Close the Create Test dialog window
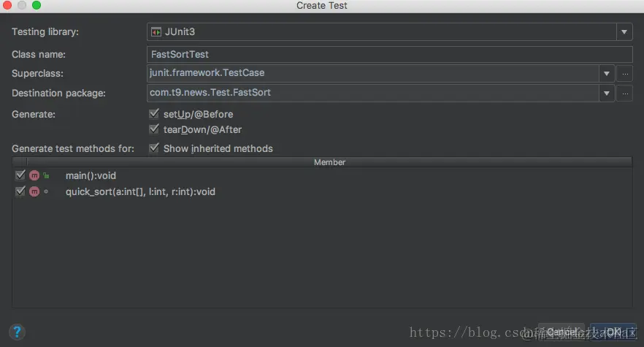Image resolution: width=644 pixels, height=347 pixels. (7, 5)
